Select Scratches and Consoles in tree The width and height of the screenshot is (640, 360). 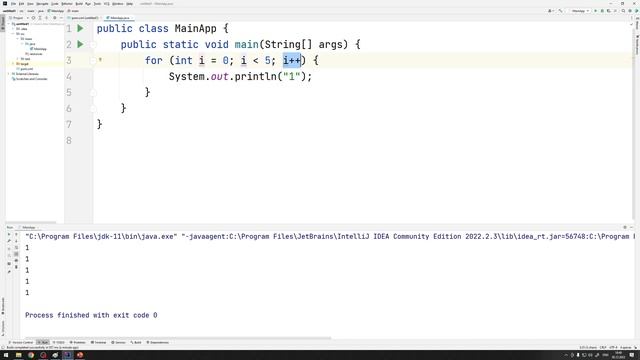pos(30,79)
